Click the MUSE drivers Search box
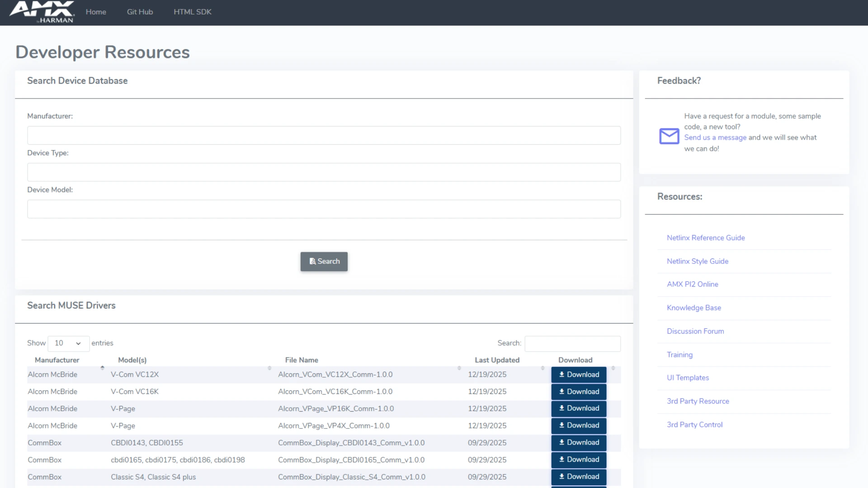This screenshot has width=868, height=488. tap(572, 343)
